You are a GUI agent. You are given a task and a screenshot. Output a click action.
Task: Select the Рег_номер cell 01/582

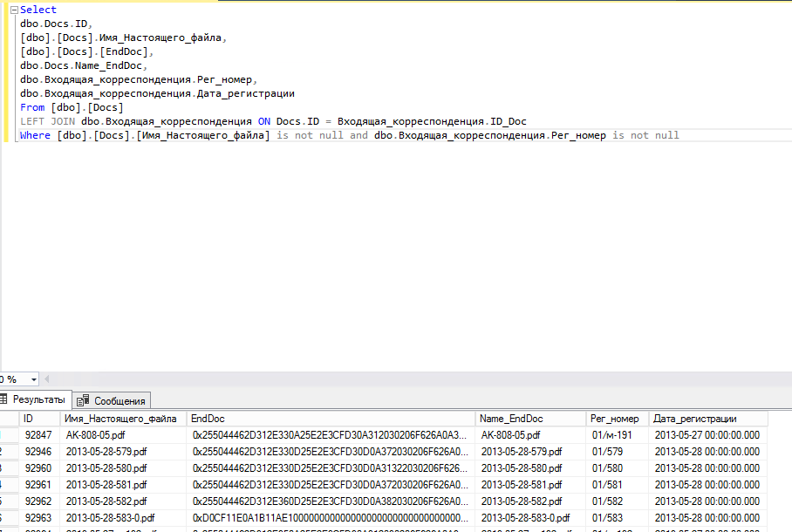tap(618, 501)
